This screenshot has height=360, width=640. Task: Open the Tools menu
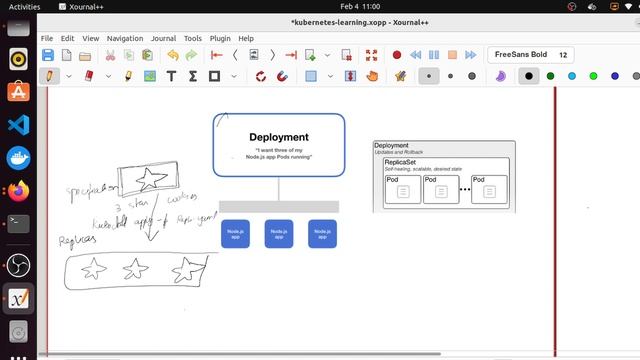pos(193,38)
